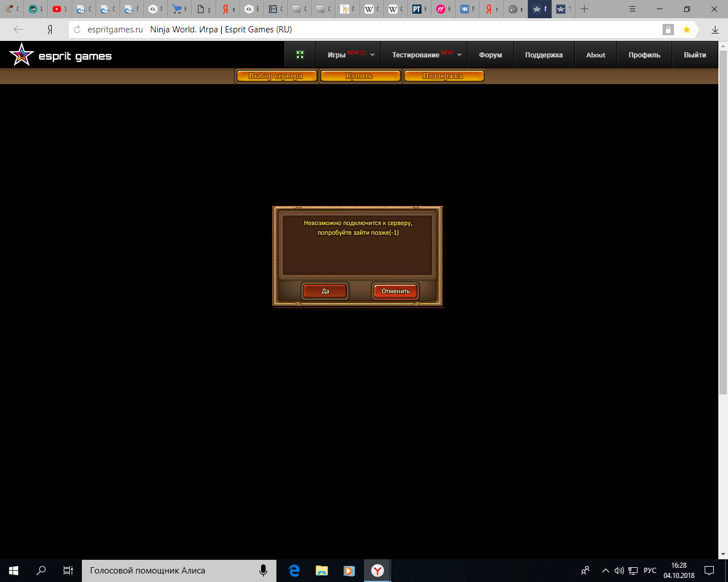Image resolution: width=728 pixels, height=582 pixels.
Task: Click the padlock protect icon in address bar
Action: 668,30
